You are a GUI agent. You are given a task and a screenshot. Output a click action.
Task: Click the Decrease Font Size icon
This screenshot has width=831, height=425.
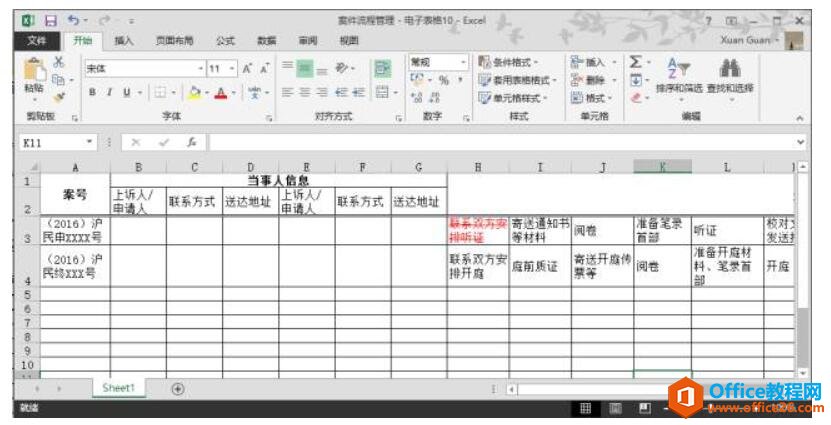tap(264, 68)
